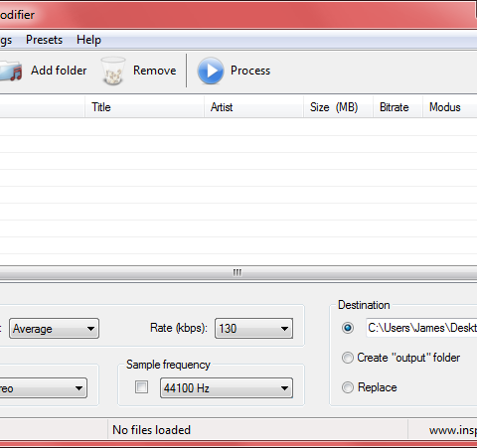Open the 44100 Hz frequency dropdown

tap(227, 387)
